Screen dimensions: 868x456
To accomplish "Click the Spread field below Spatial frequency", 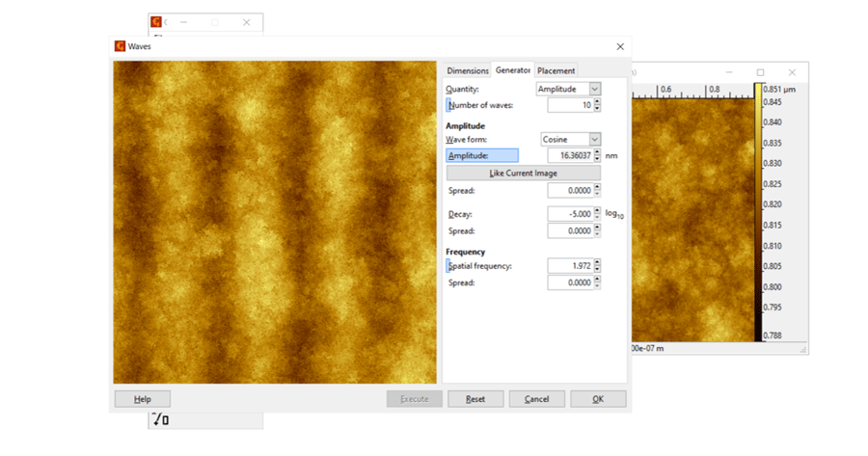I will point(570,282).
